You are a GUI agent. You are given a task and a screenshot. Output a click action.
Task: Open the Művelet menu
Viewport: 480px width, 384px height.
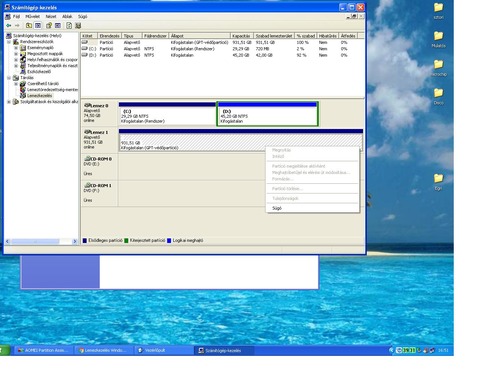pyautogui.click(x=32, y=16)
